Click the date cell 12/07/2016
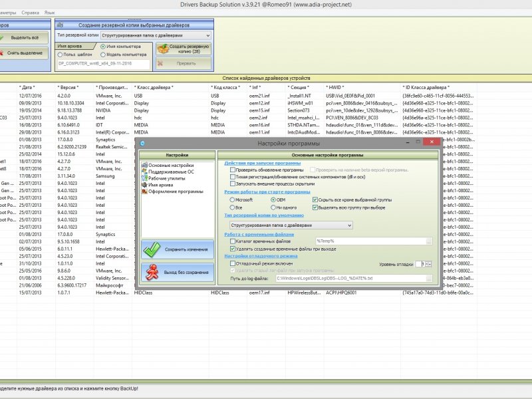This screenshot has height=399, width=532. pos(30,96)
